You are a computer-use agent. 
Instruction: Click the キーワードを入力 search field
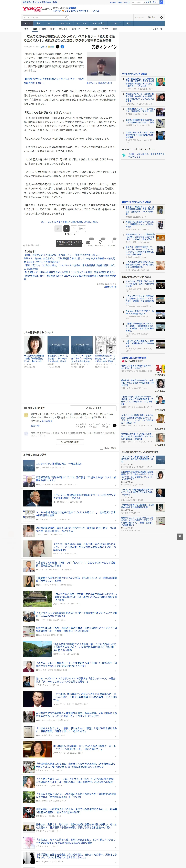click(43, 18)
